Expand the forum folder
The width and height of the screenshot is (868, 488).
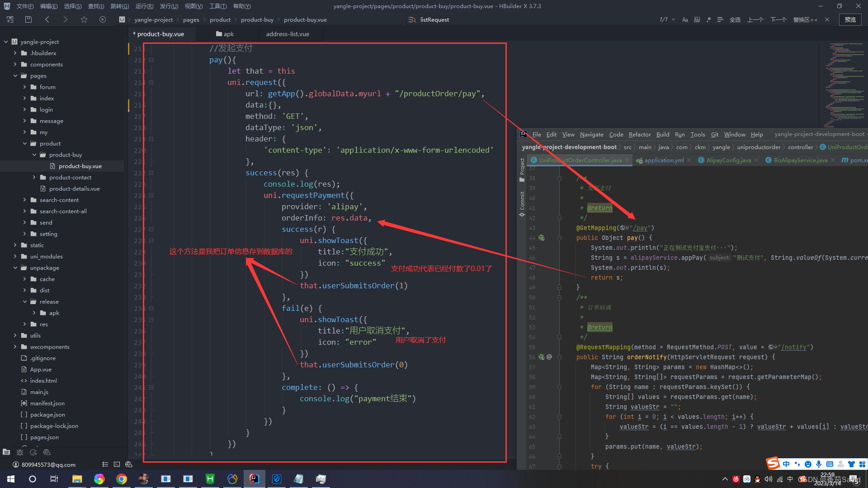[25, 87]
